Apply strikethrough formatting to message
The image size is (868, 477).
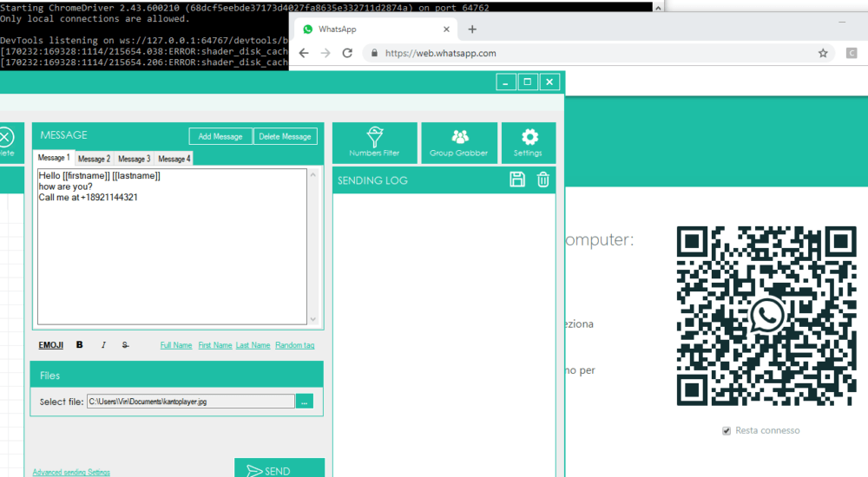click(x=125, y=345)
